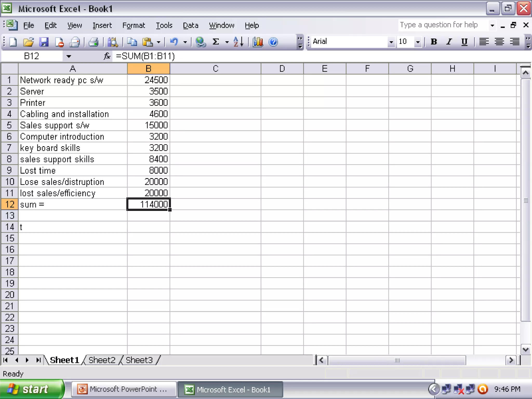
Task: Toggle Underline formatting
Action: 464,42
